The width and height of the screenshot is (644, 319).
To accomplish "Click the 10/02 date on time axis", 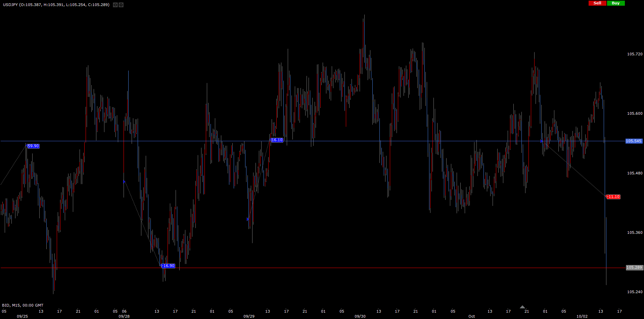I will coord(582,316).
